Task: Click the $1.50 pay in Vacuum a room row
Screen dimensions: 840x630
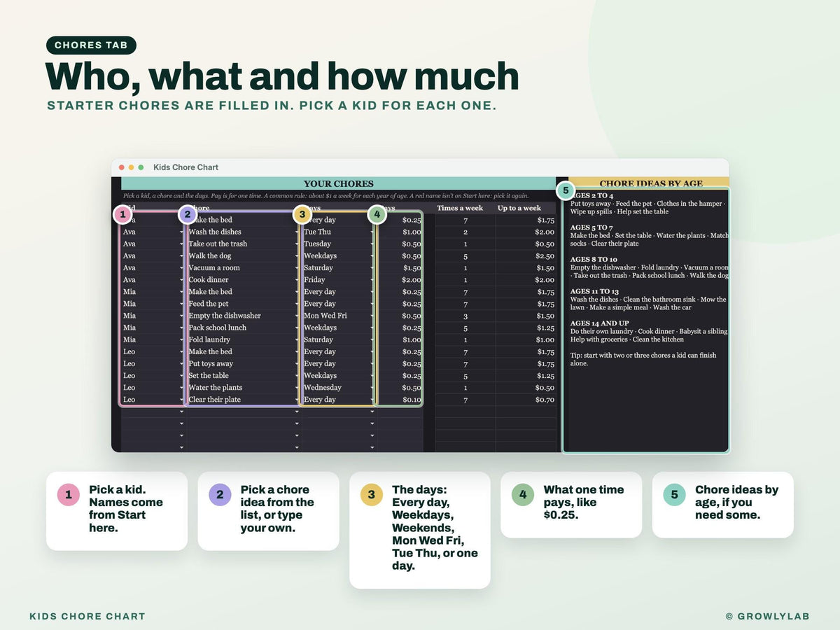Action: click(412, 268)
